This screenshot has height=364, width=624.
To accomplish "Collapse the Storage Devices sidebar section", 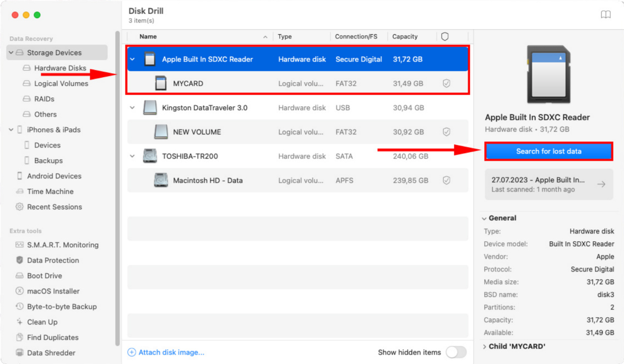I will point(11,52).
